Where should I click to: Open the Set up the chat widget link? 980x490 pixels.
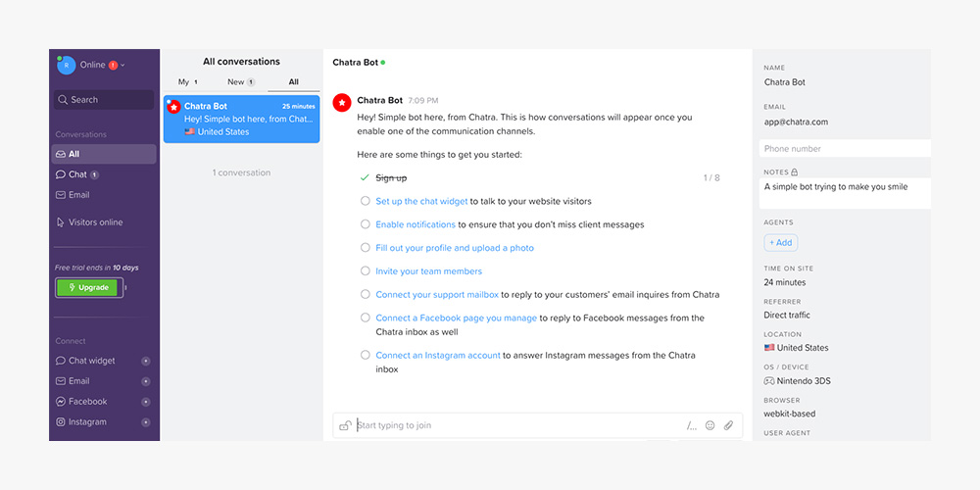click(421, 201)
